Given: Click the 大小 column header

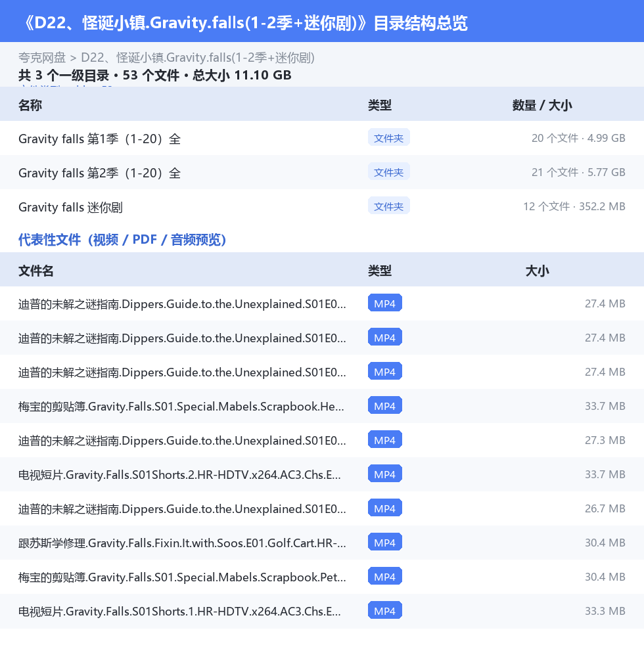Looking at the screenshot, I should [x=537, y=271].
